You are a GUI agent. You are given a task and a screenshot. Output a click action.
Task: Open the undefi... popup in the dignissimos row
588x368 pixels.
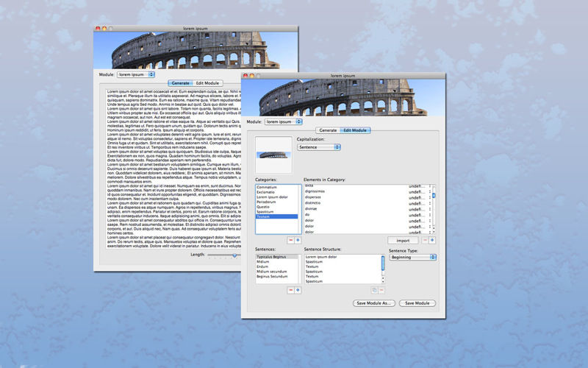(x=420, y=191)
